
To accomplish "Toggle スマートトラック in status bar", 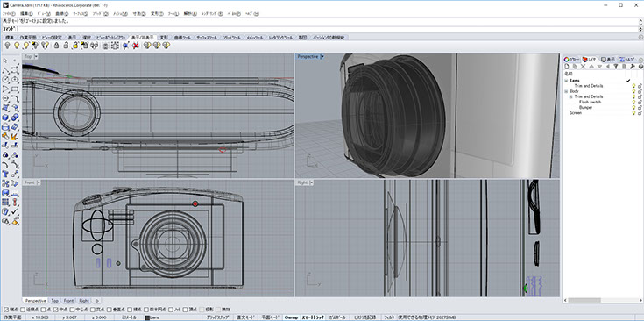I will point(313,317).
